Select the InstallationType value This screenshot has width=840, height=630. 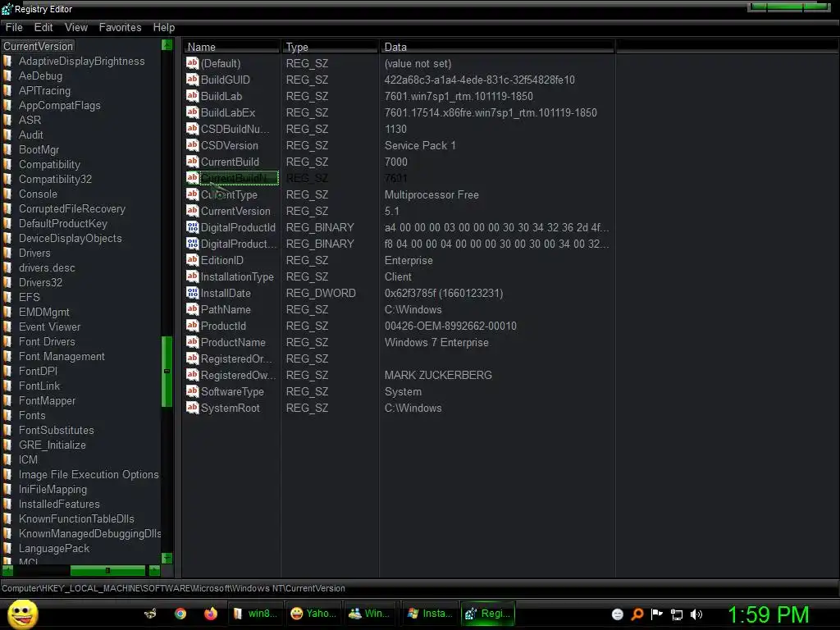(237, 276)
